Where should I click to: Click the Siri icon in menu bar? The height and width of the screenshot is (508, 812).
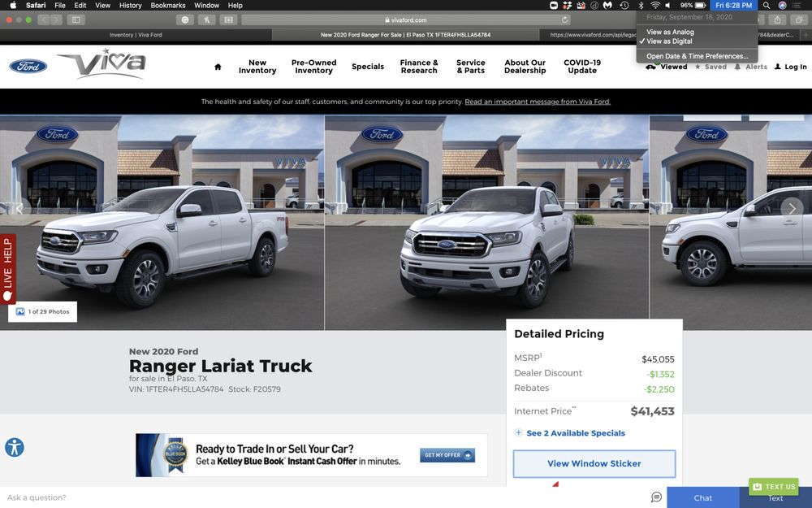point(783,5)
